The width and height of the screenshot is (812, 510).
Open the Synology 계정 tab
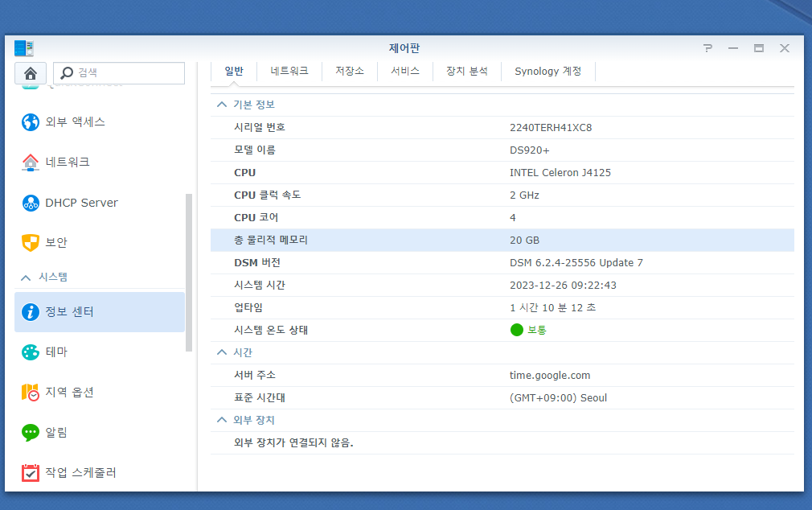[547, 71]
